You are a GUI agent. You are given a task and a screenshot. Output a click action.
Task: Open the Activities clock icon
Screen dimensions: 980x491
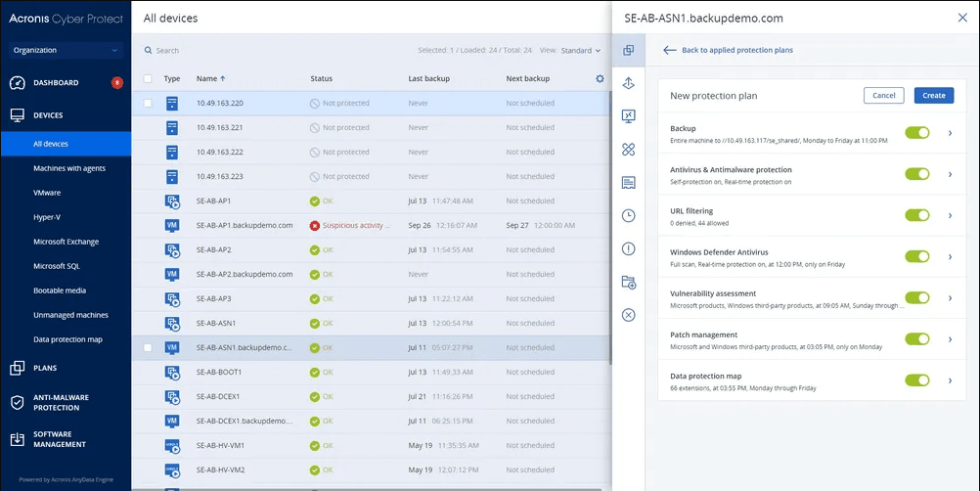point(628,215)
